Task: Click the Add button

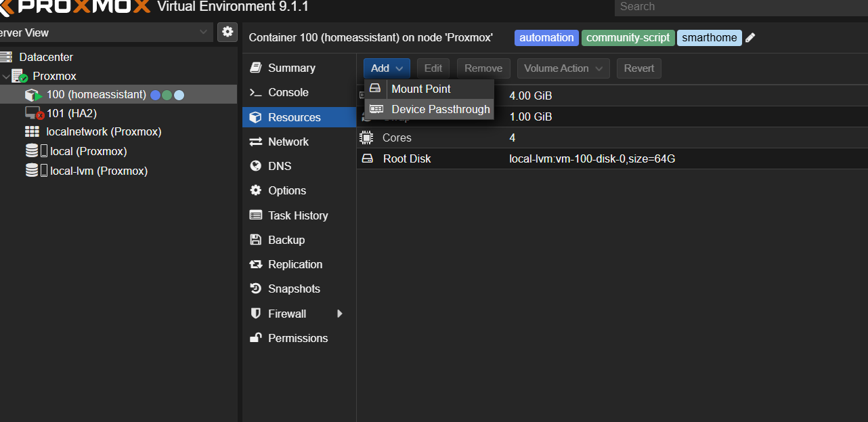Action: click(x=387, y=68)
